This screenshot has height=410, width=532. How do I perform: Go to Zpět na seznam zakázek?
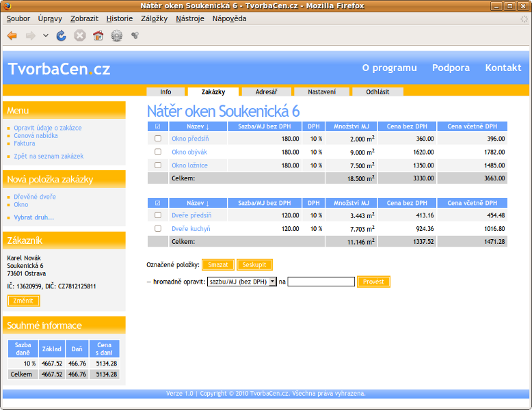coord(49,156)
